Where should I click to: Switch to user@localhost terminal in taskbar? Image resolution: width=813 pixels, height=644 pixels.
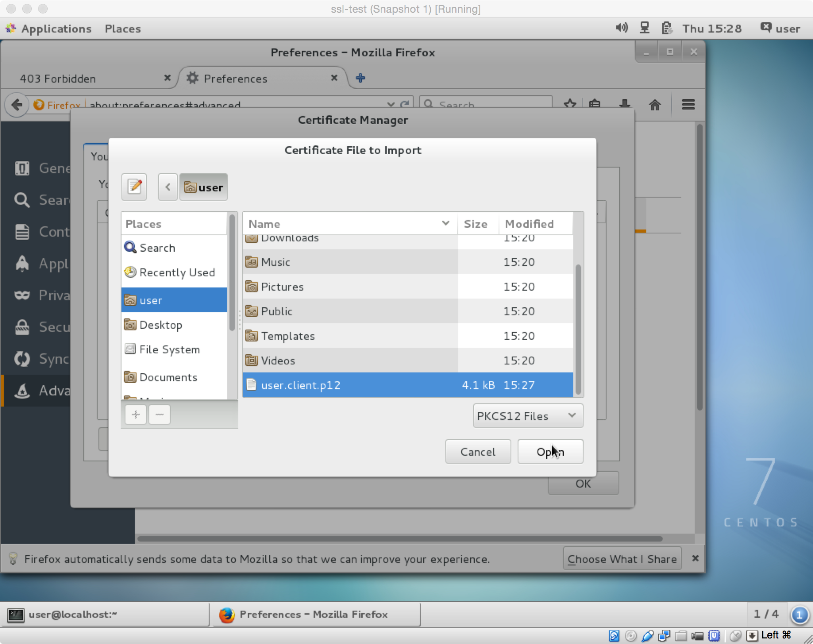[105, 615]
